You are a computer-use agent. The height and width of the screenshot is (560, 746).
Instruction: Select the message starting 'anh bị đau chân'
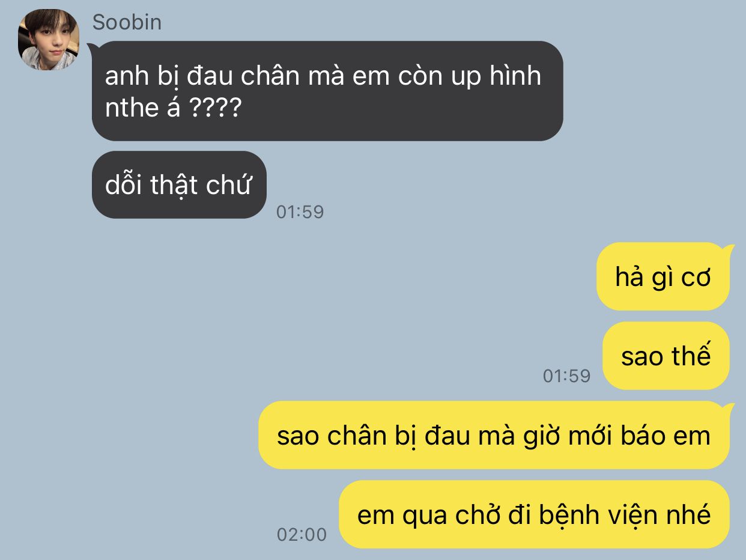click(327, 91)
